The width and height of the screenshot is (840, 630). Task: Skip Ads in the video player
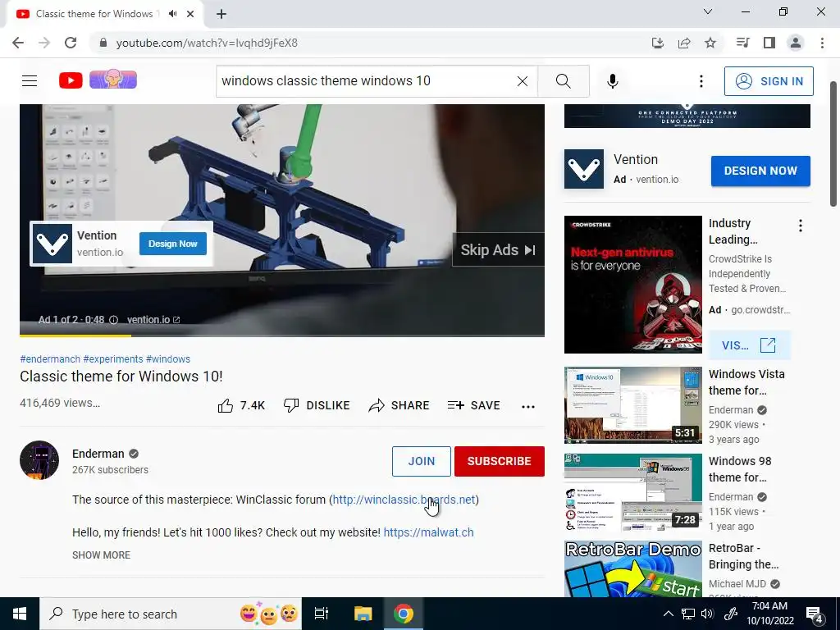pyautogui.click(x=498, y=249)
